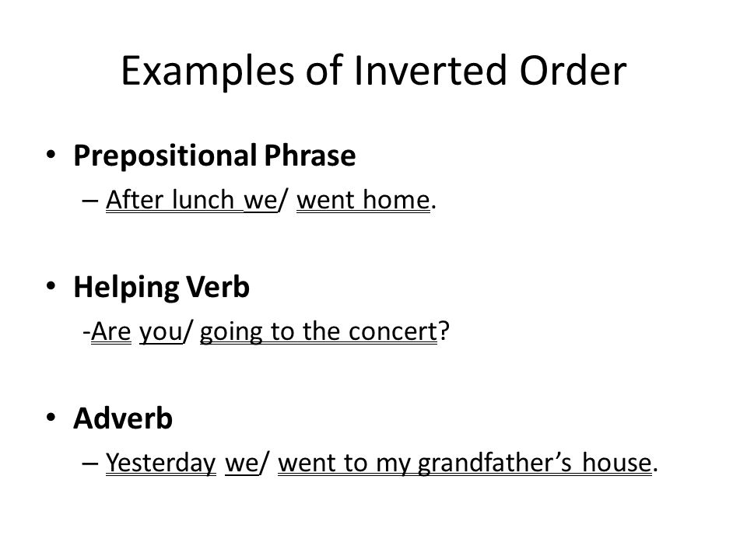
Task: Click the underlined word "Yesterday"
Action: coord(161,464)
